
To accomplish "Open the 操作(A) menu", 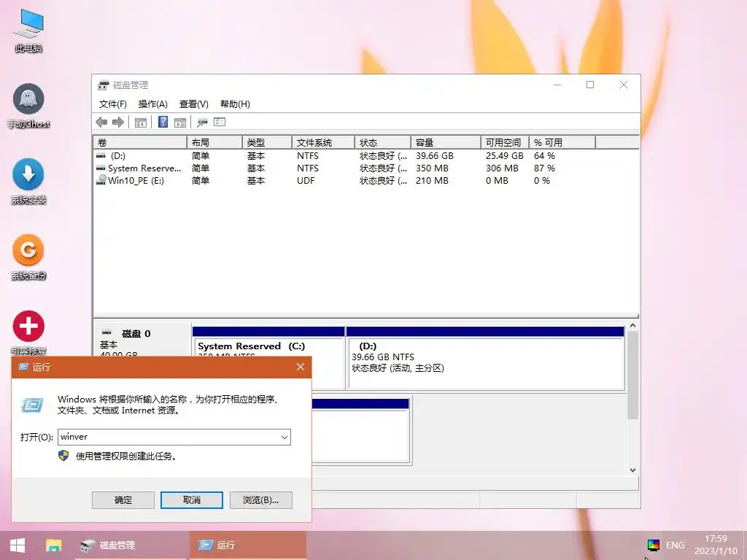I will point(153,104).
